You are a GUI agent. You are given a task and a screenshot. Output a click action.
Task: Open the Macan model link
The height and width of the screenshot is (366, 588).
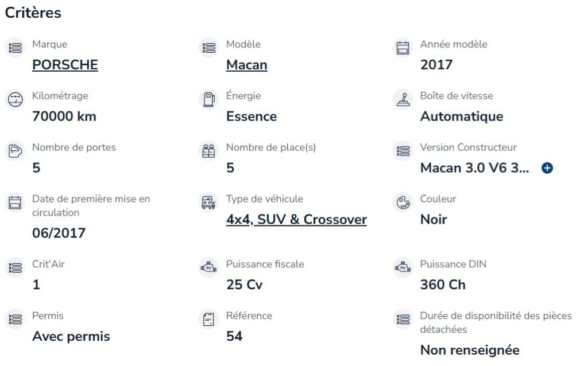[x=246, y=65]
